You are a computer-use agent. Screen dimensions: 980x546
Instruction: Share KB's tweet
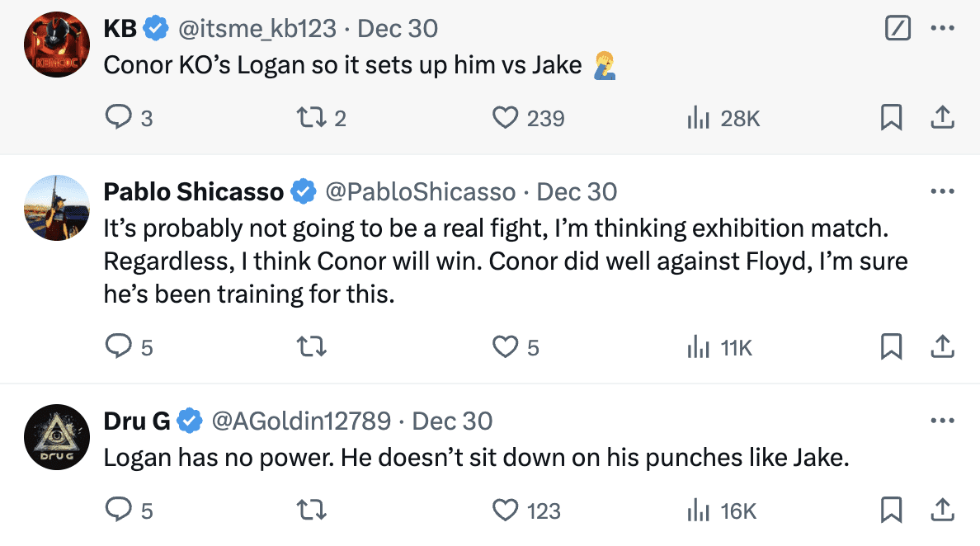942,119
